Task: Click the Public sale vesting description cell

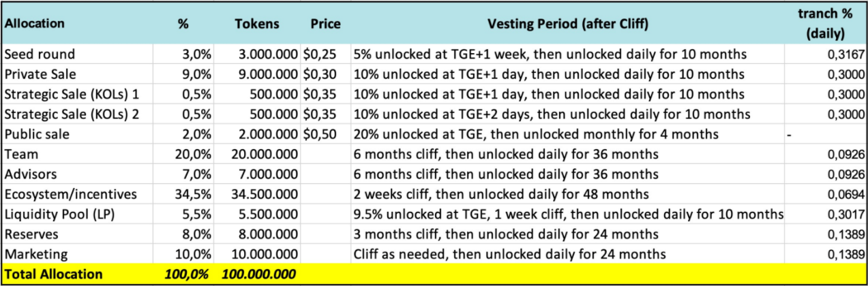Action: click(x=536, y=134)
